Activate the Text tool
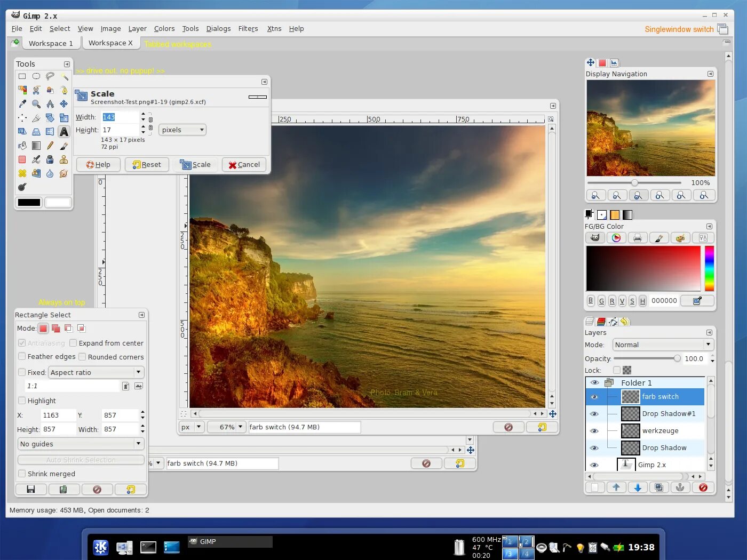Viewport: 747px width, 560px height. point(64,131)
